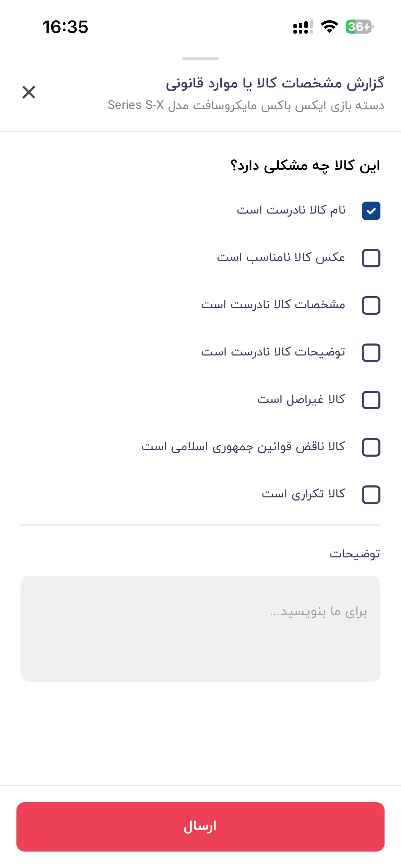
Task: Select the label 'عکس کالا نامناسب است'
Action: (281, 257)
